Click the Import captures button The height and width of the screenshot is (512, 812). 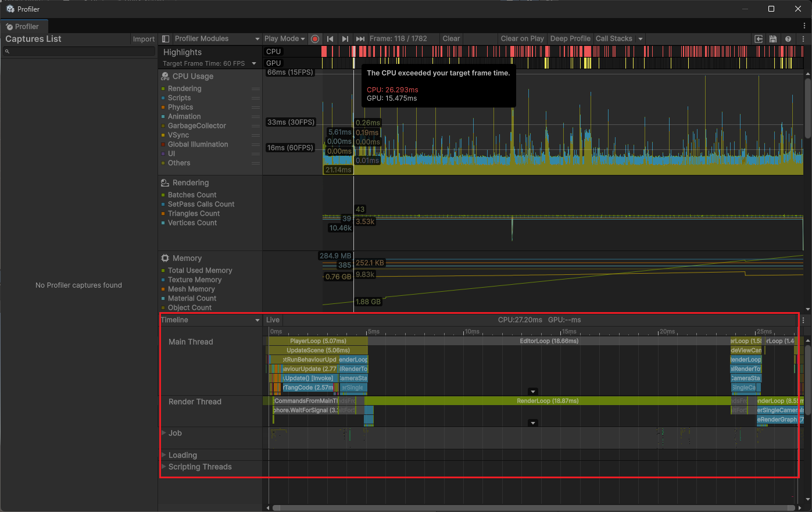point(144,39)
